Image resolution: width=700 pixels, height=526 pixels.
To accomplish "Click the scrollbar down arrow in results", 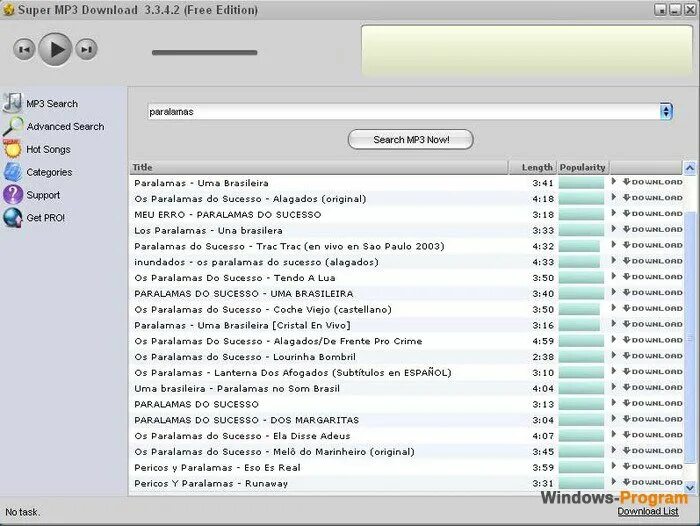I will pyautogui.click(x=689, y=487).
